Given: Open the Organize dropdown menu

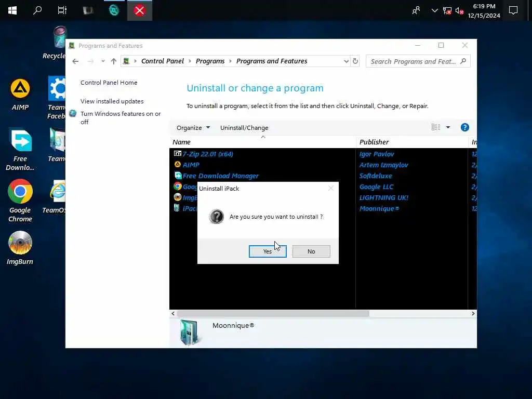Looking at the screenshot, I should click(193, 128).
